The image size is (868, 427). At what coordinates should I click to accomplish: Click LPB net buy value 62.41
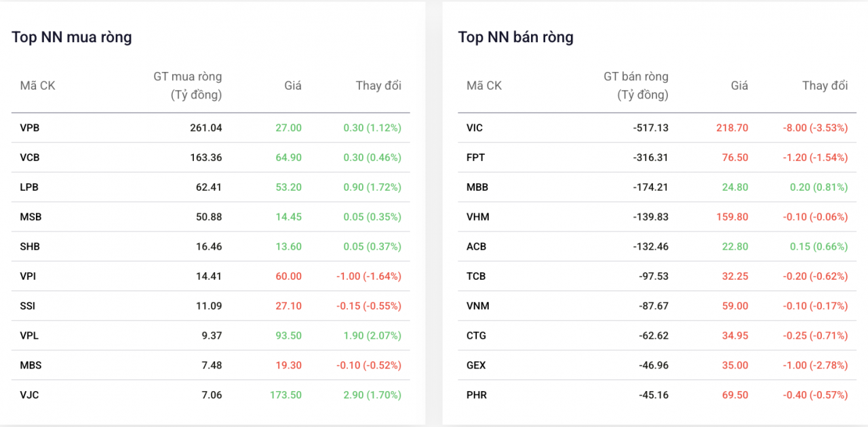(x=209, y=187)
